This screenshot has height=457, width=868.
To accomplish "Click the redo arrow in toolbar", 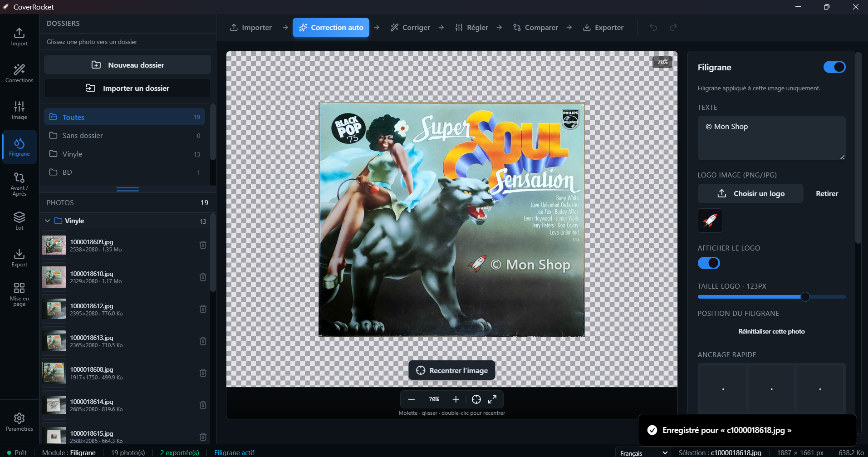I will 673,27.
